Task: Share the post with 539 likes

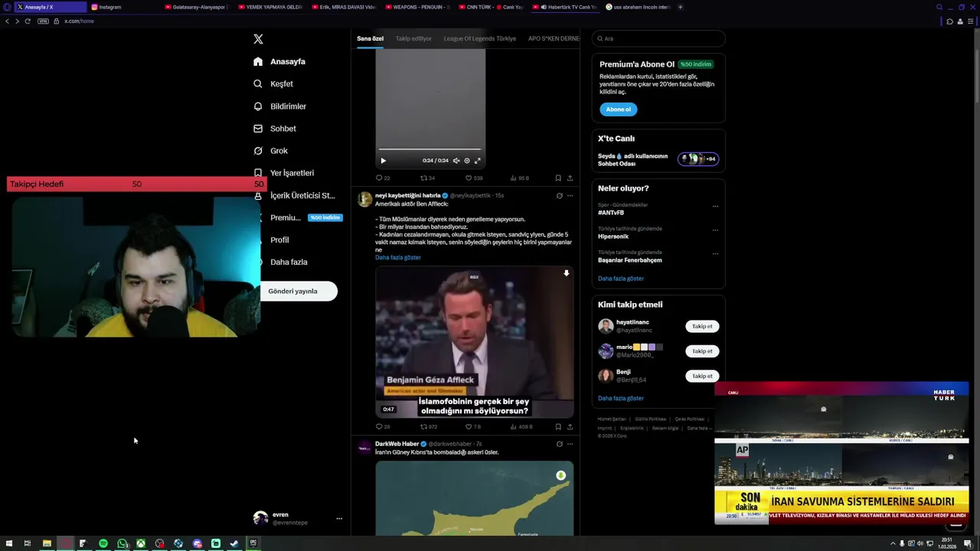Action: point(570,178)
